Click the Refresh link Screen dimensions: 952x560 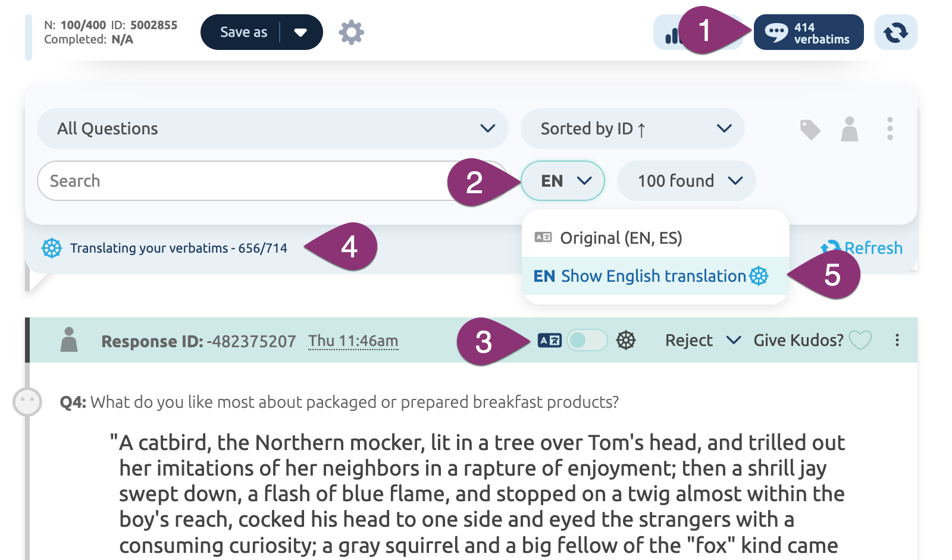point(872,248)
